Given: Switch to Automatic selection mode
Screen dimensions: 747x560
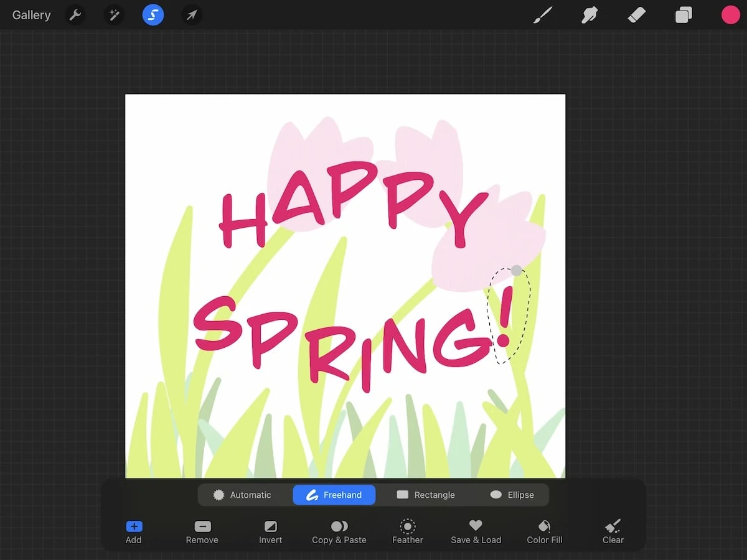Looking at the screenshot, I should (242, 495).
